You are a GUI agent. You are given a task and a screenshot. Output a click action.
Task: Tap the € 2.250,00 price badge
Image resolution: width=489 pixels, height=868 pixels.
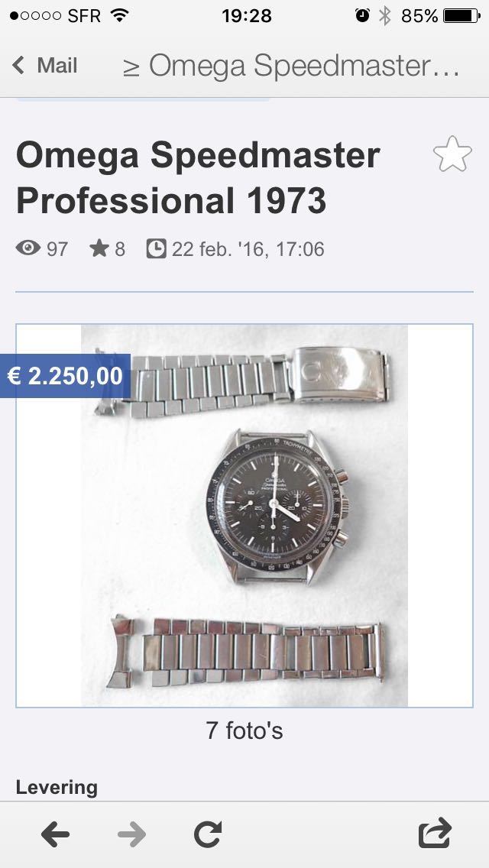pyautogui.click(x=65, y=376)
